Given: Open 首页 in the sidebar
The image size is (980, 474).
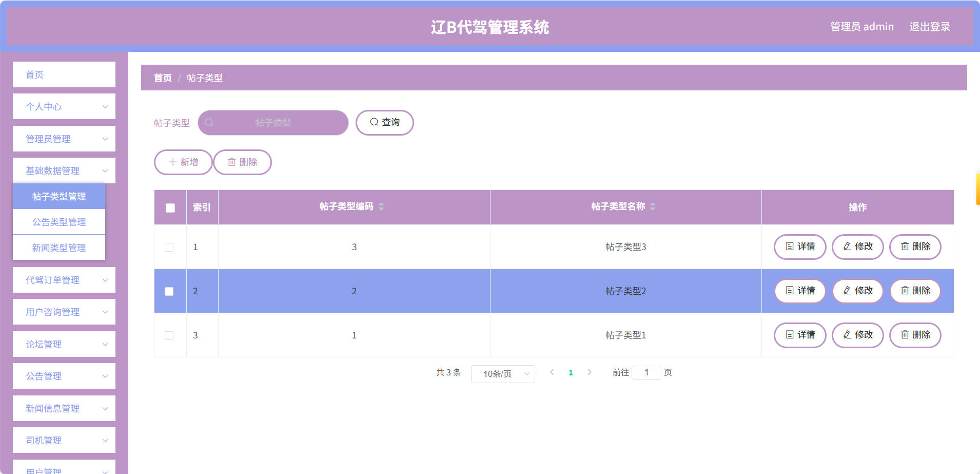Looking at the screenshot, I should point(64,74).
